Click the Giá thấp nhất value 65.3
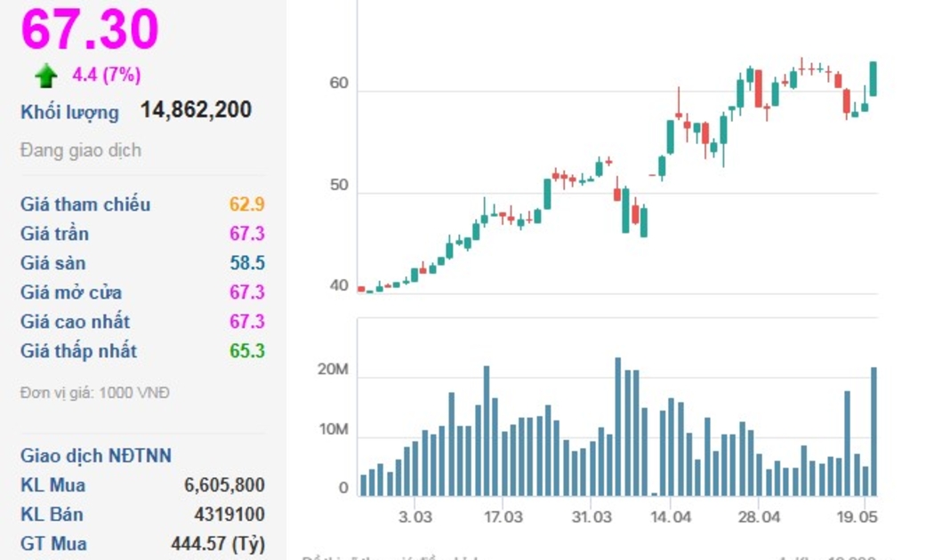 pyautogui.click(x=246, y=351)
